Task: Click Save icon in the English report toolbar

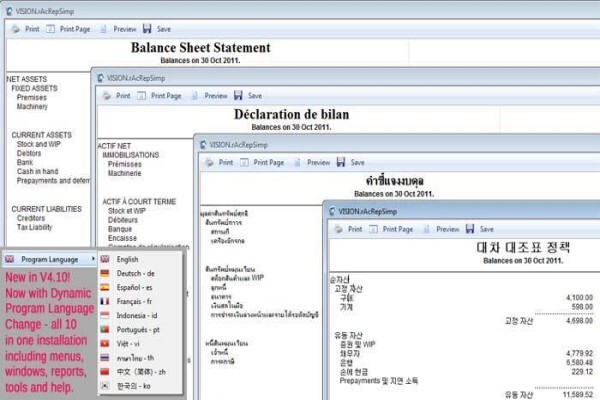Action: [147, 29]
